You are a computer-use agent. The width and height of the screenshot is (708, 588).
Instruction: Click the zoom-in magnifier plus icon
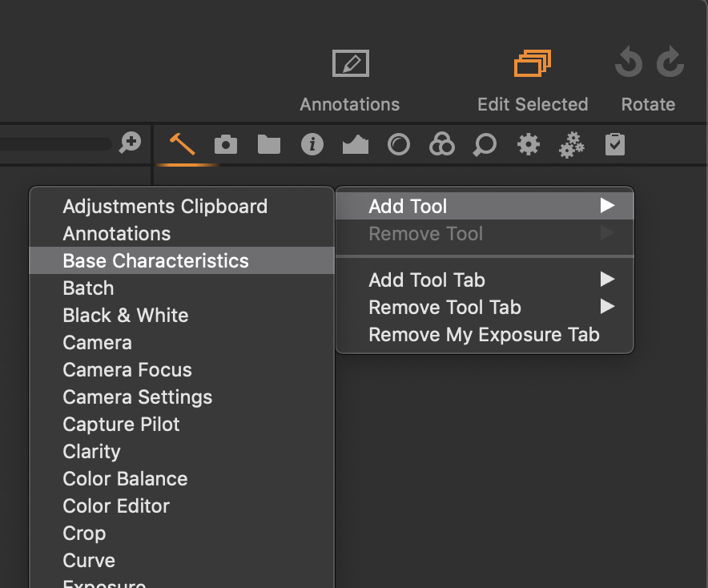(130, 143)
